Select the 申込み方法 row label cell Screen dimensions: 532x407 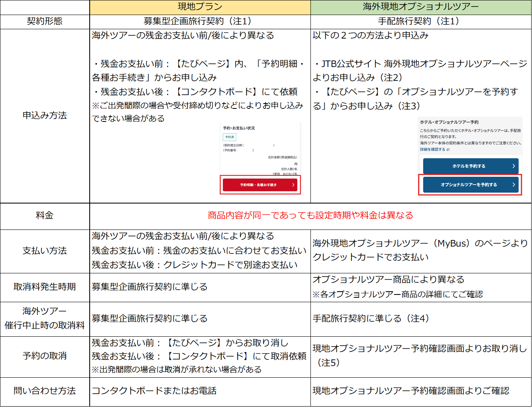click(45, 115)
